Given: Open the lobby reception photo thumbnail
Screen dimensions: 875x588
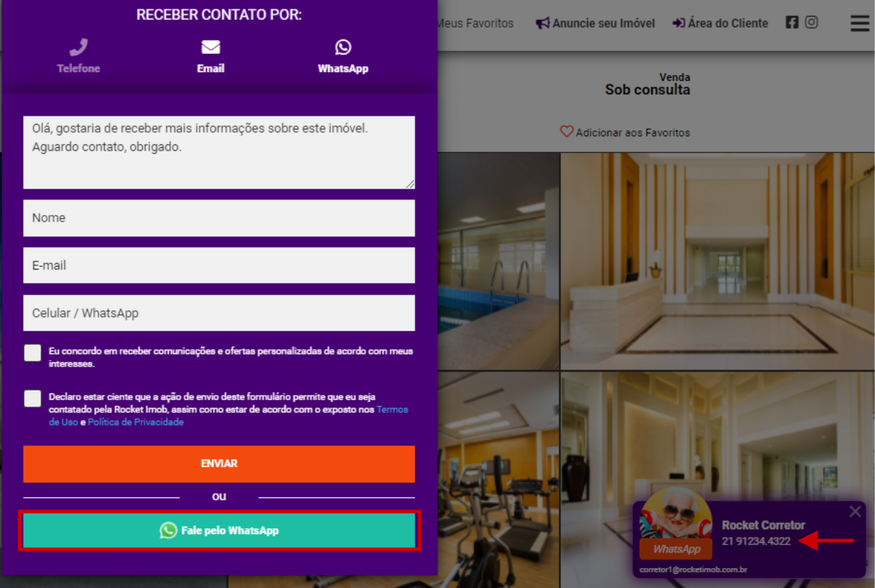Looking at the screenshot, I should 717,262.
